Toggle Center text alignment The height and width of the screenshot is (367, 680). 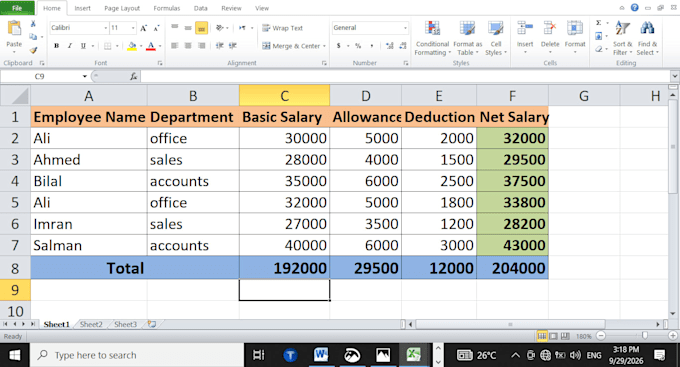click(188, 46)
